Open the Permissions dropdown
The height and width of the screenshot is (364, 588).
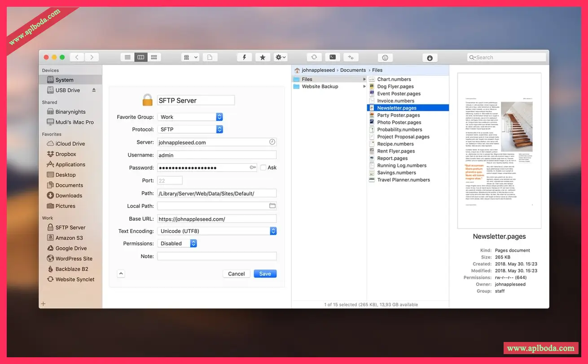(x=177, y=243)
